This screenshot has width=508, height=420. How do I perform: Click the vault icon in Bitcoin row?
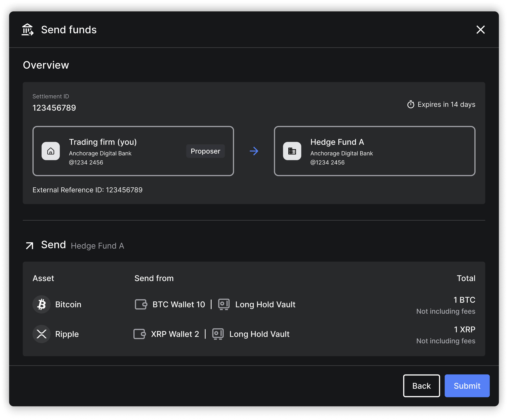point(224,304)
